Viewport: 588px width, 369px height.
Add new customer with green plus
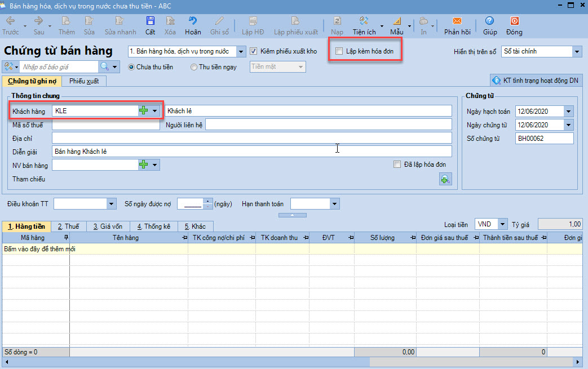[x=143, y=110]
